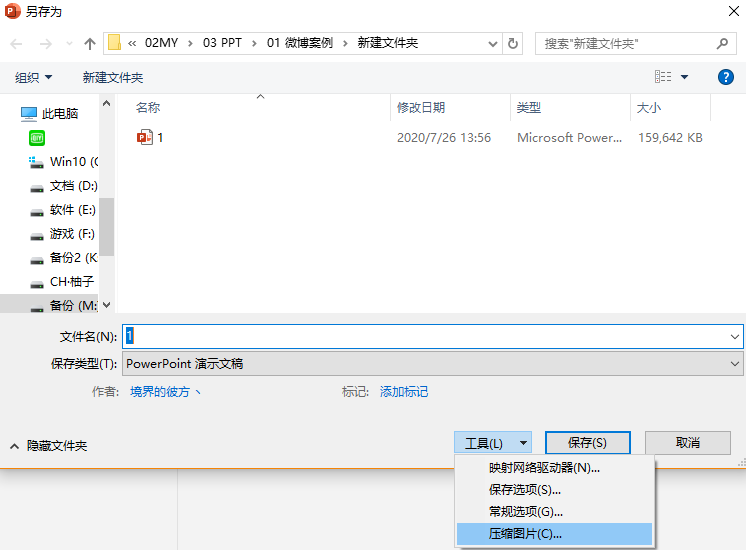This screenshot has width=746, height=550.
Task: Go forward using the Forward arrow
Action: coord(46,44)
